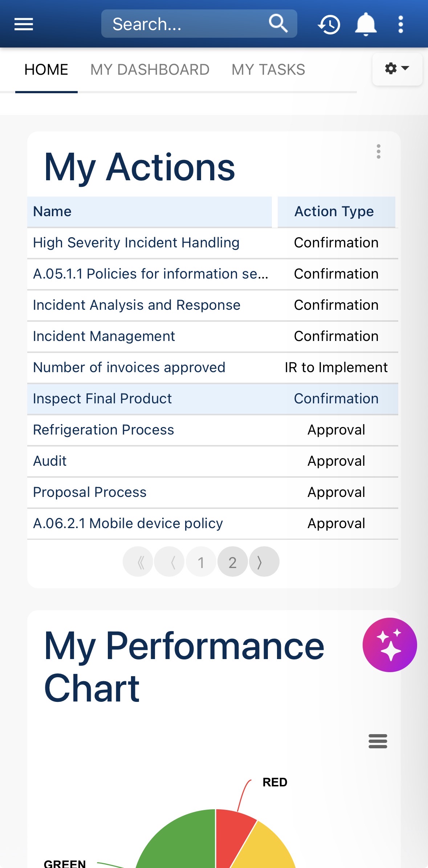Screen dimensions: 428x868
Task: Open the Refrigeration Process action
Action: click(x=103, y=430)
